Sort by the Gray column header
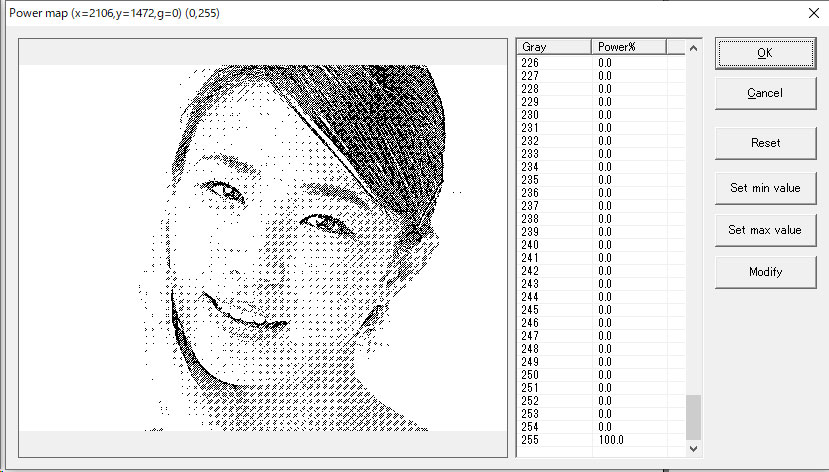Viewport: 829px width, 472px height. coord(554,47)
